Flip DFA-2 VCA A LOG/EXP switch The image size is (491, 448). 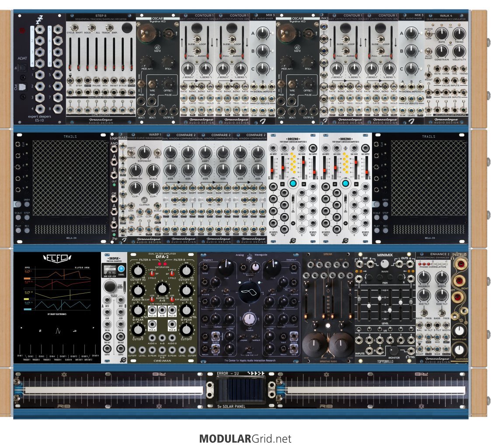(x=152, y=299)
